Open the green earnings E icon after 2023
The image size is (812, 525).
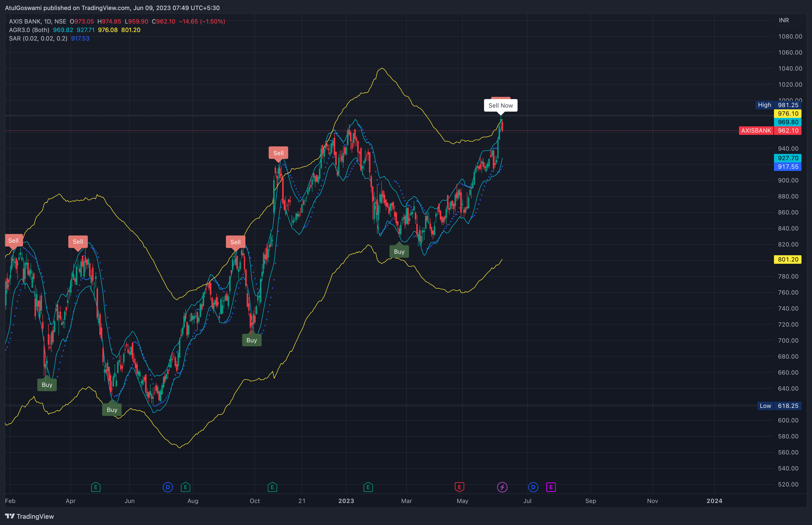pyautogui.click(x=368, y=487)
